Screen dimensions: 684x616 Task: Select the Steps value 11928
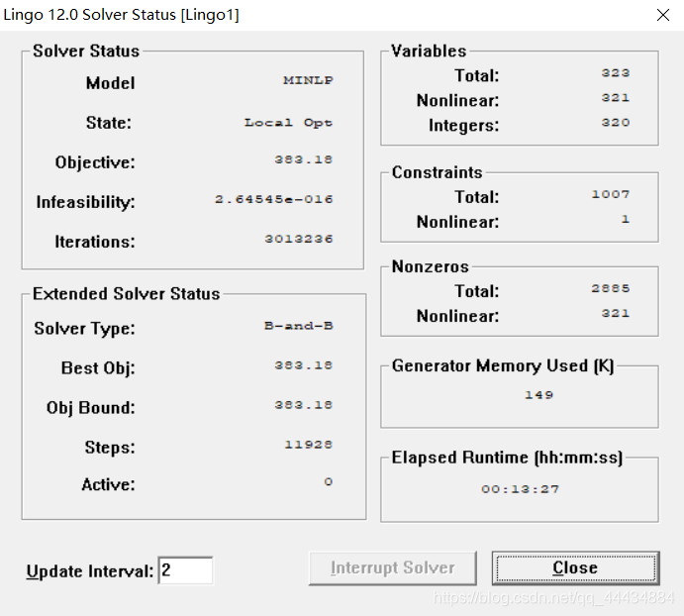(309, 445)
